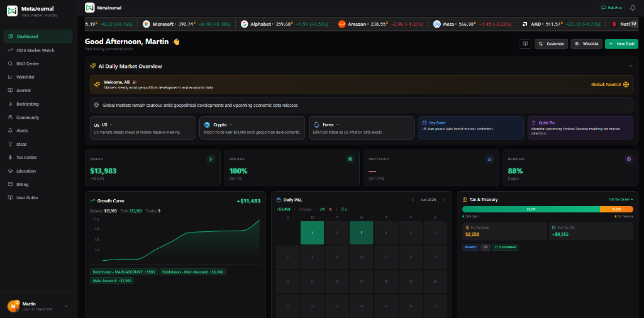Click the Main Account +$7,500 tag
This screenshot has height=318, width=644.
(x=112, y=281)
